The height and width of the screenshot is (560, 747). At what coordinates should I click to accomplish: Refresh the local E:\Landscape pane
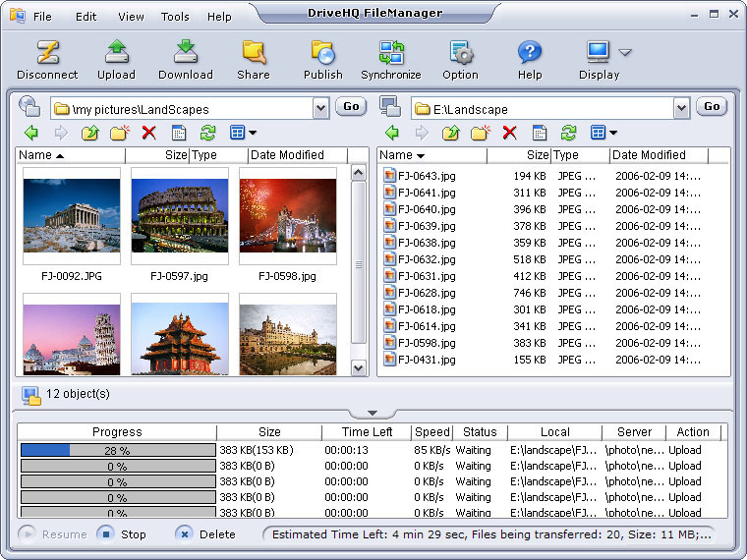568,133
